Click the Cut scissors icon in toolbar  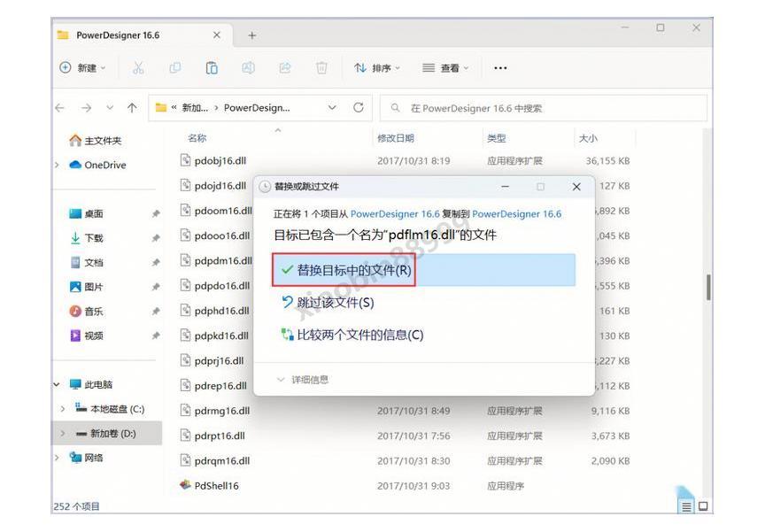(138, 68)
